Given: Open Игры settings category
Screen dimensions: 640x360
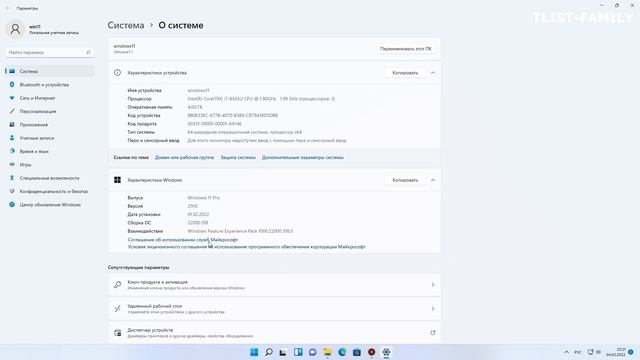Looking at the screenshot, I should coord(50,164).
